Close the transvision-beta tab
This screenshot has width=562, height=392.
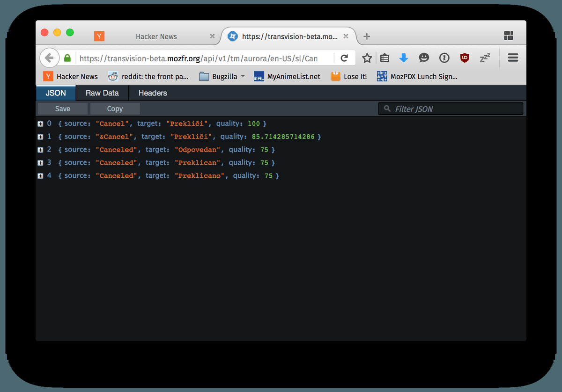tap(346, 36)
